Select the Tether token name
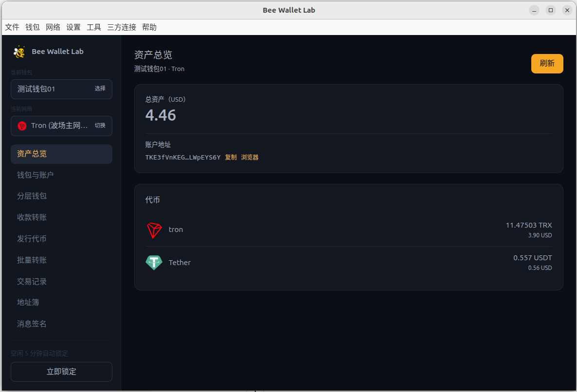The height and width of the screenshot is (392, 577). (x=180, y=263)
